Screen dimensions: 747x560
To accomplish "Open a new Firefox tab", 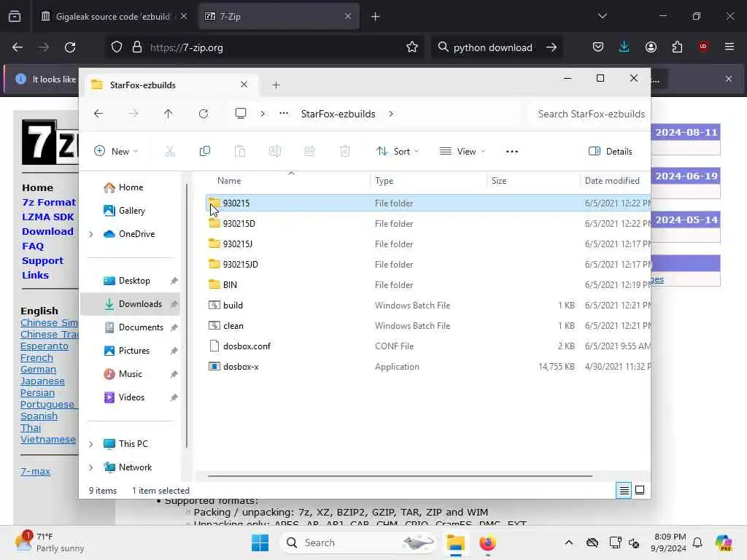I will [376, 17].
